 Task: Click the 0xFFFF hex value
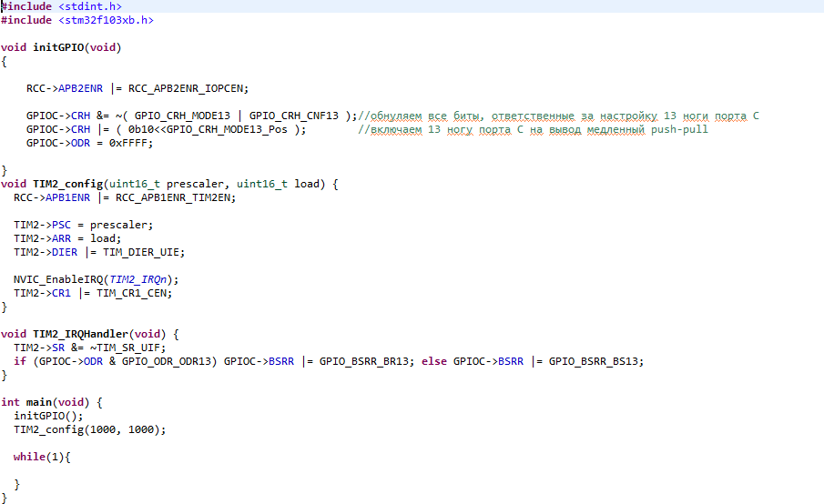click(128, 143)
